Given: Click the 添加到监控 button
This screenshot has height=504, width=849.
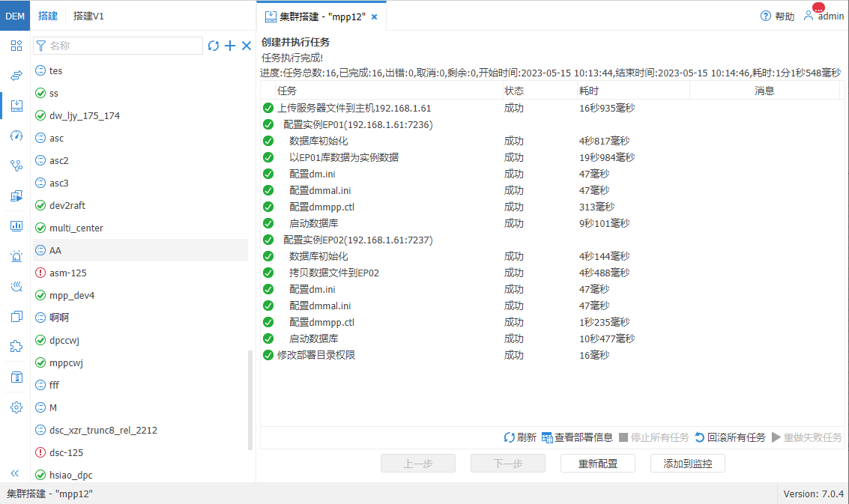Looking at the screenshot, I should (x=687, y=463).
